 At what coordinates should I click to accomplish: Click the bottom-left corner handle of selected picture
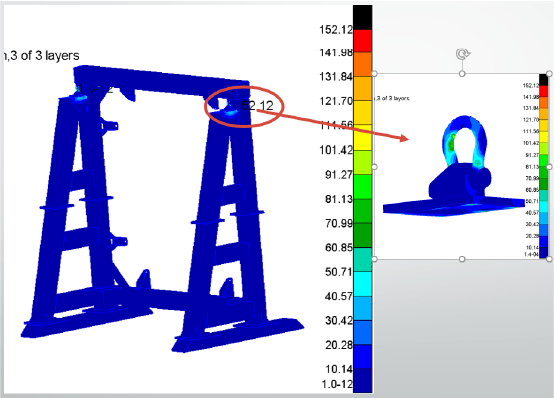click(375, 259)
